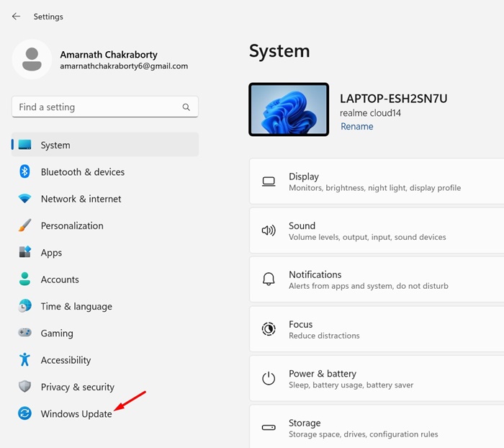
Task: Select Time & language in sidebar
Action: click(x=76, y=306)
